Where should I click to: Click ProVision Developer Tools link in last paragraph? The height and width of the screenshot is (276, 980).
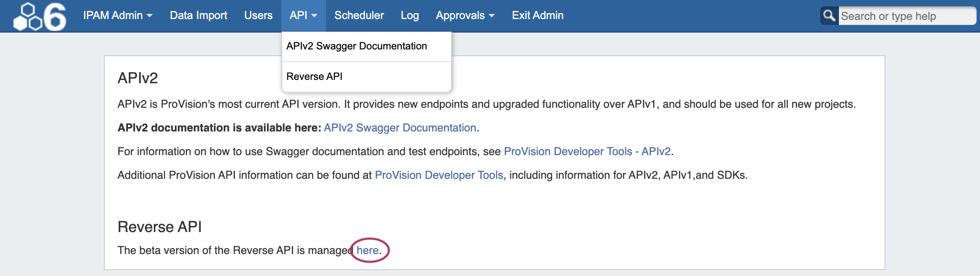click(438, 175)
